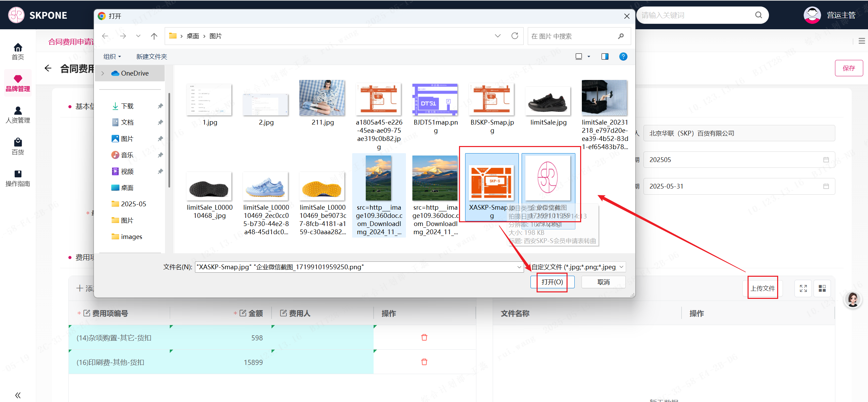Click the refresh icon in file dialog
Image resolution: width=868 pixels, height=402 pixels.
[514, 36]
